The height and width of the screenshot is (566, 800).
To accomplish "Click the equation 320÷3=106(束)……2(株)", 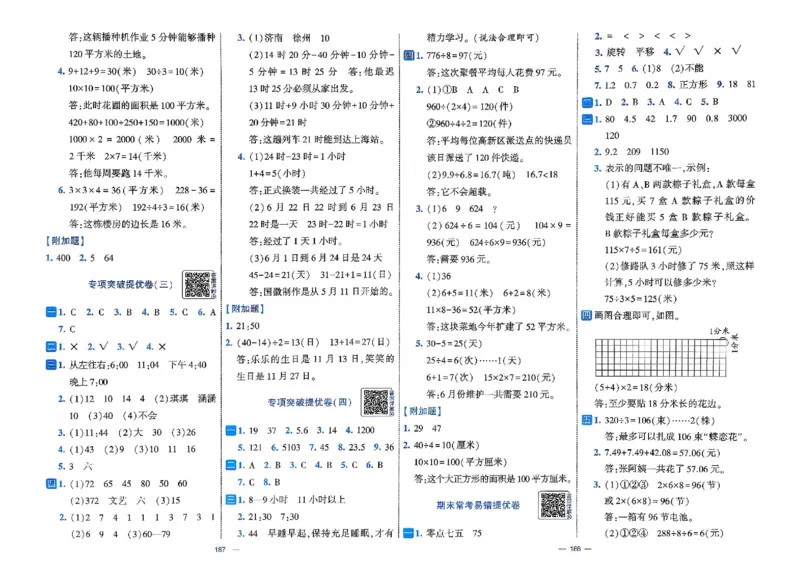I will click(660, 421).
